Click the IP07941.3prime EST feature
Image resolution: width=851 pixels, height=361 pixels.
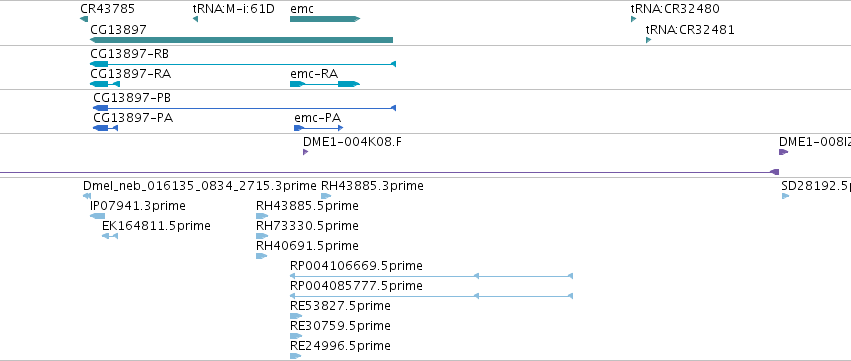tap(98, 216)
